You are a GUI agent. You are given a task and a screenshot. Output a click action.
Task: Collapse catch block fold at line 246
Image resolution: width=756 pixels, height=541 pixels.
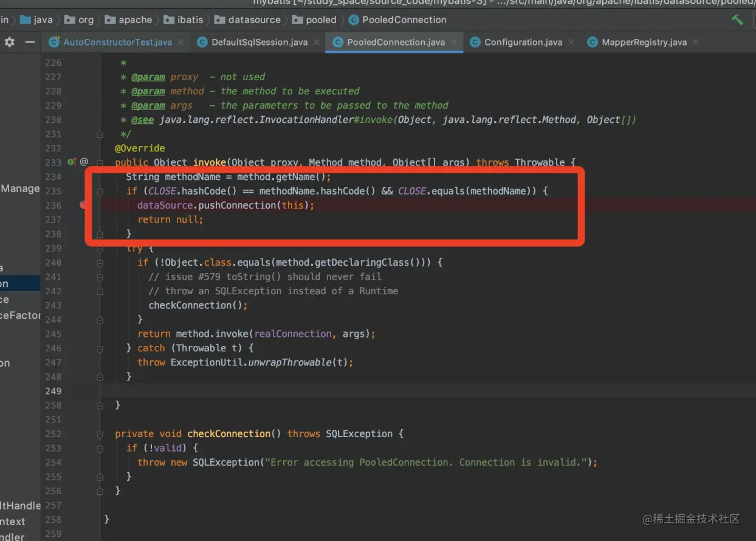100,348
